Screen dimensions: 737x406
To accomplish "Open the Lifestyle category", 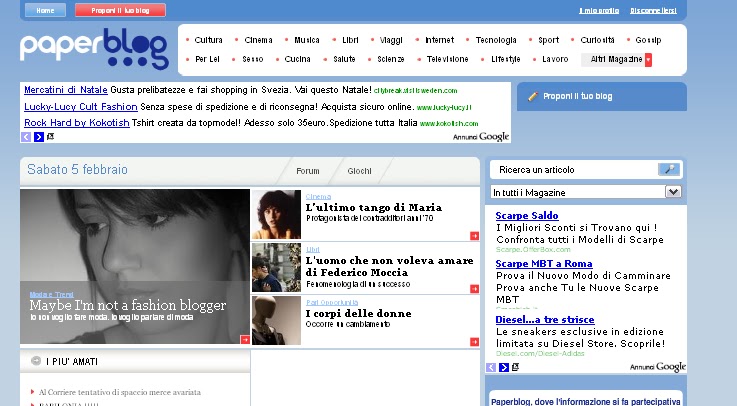I will [506, 59].
